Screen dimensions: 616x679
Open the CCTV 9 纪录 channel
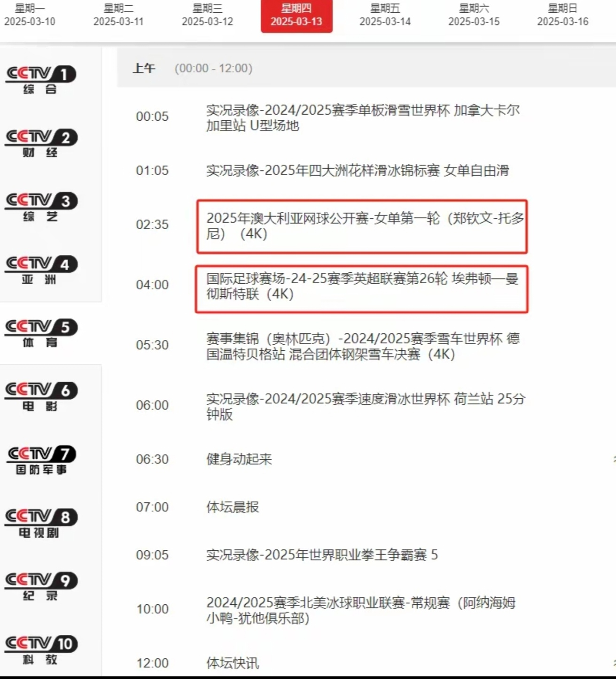coord(41,587)
